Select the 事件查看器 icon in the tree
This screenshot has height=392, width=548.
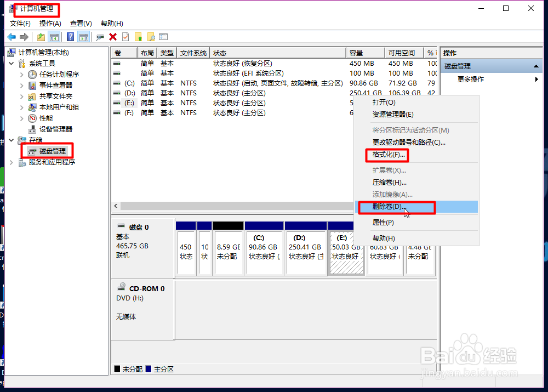pos(32,86)
